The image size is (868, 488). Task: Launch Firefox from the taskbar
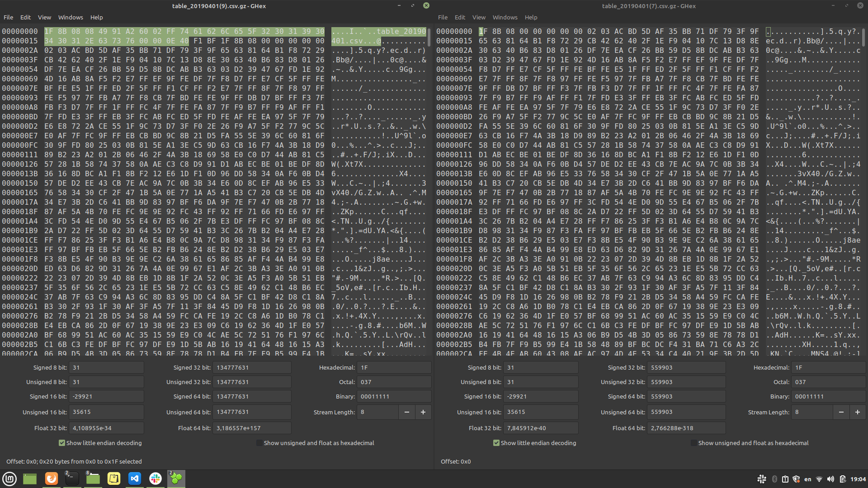[51, 479]
